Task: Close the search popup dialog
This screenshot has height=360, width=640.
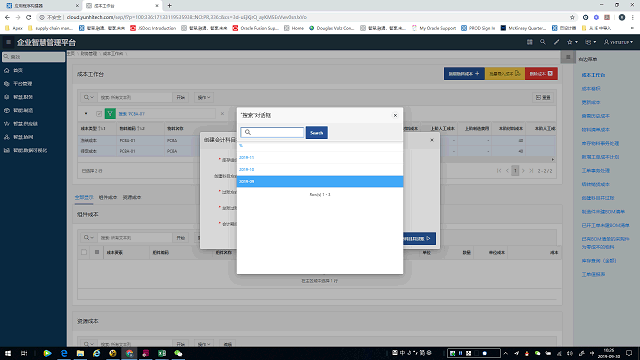Action: [x=395, y=116]
